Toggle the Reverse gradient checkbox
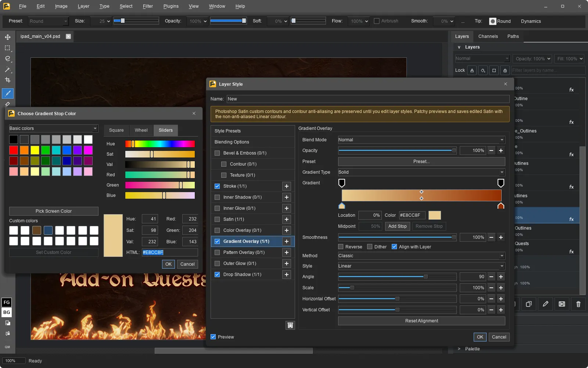The width and height of the screenshot is (588, 368). point(341,247)
